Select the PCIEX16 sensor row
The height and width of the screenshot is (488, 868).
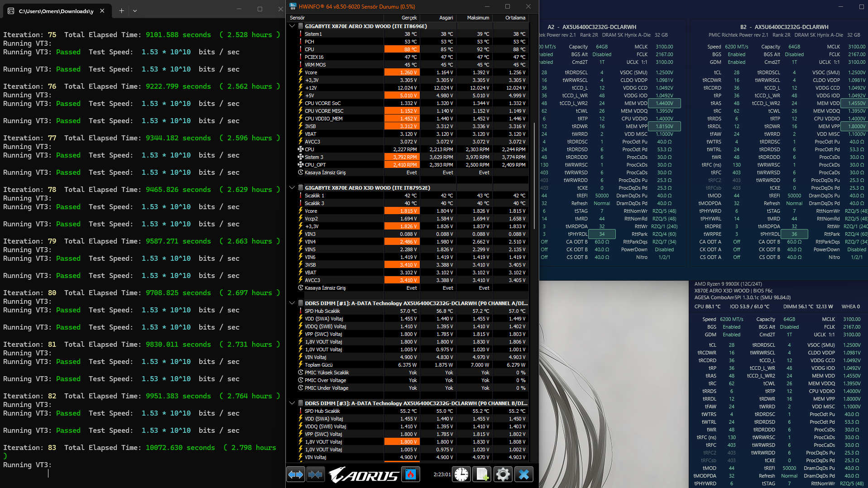coord(408,57)
